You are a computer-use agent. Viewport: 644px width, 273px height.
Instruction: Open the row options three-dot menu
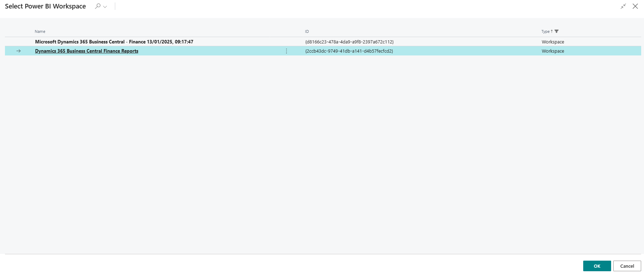click(x=286, y=51)
